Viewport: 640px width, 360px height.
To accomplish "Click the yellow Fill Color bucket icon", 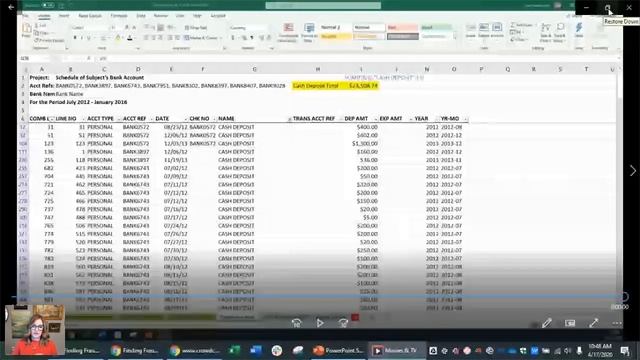I will pos(118,38).
